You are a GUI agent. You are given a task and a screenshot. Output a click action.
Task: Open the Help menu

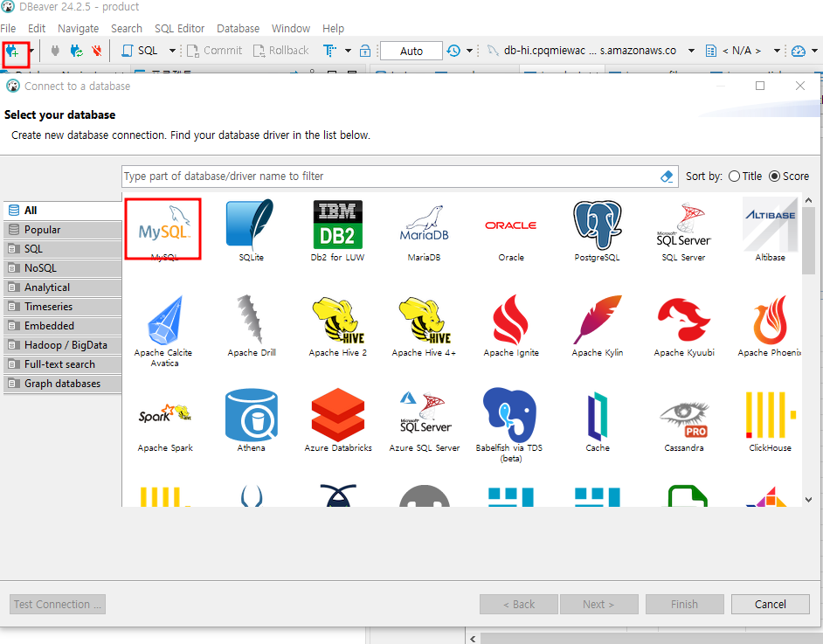[x=333, y=28]
